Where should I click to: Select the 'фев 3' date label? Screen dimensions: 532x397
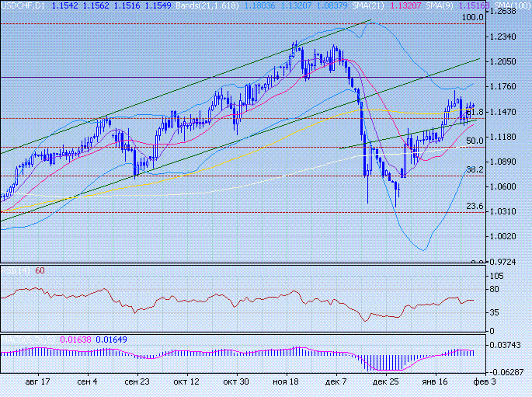[481, 382]
